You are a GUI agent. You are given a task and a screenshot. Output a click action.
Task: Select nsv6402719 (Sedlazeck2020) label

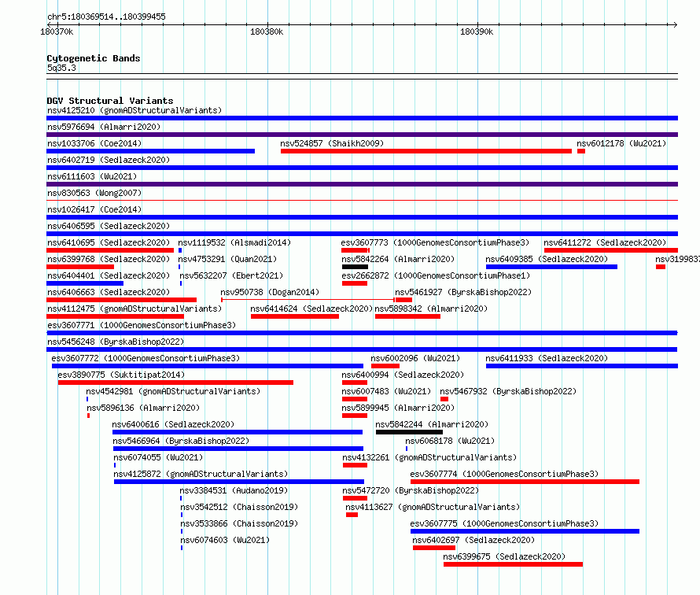coord(109,160)
